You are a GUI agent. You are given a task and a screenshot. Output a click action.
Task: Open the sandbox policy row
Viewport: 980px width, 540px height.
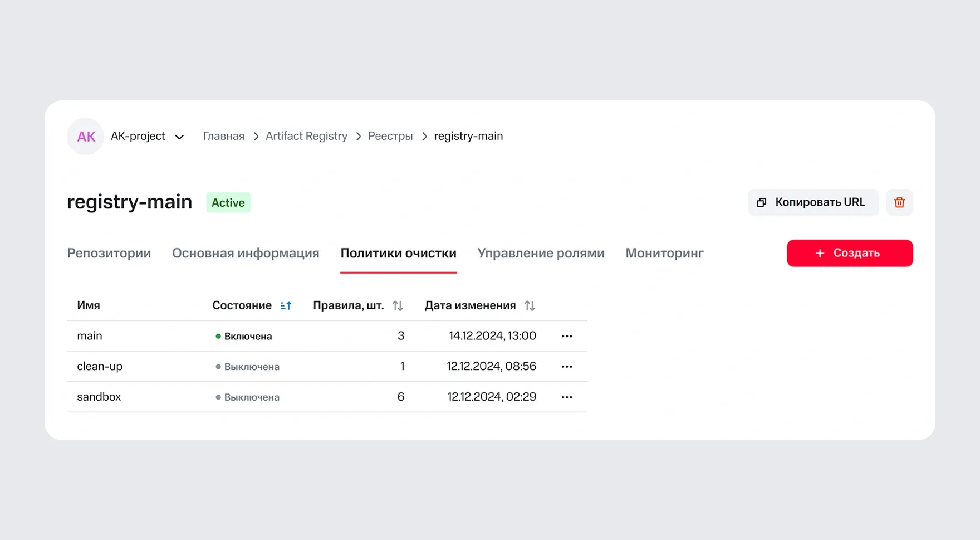click(x=327, y=397)
